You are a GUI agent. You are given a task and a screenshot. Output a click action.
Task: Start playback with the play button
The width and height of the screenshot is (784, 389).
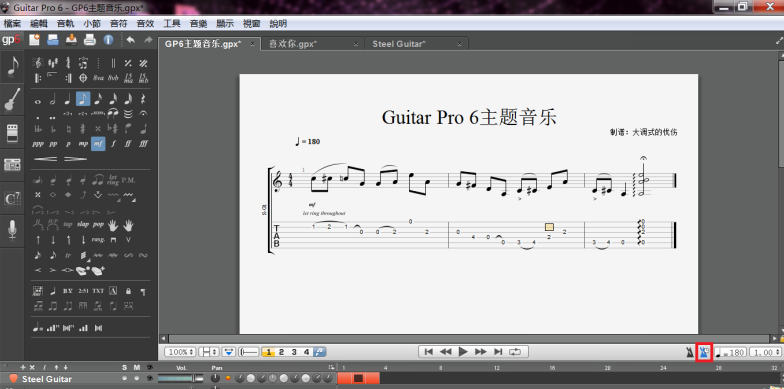(463, 352)
